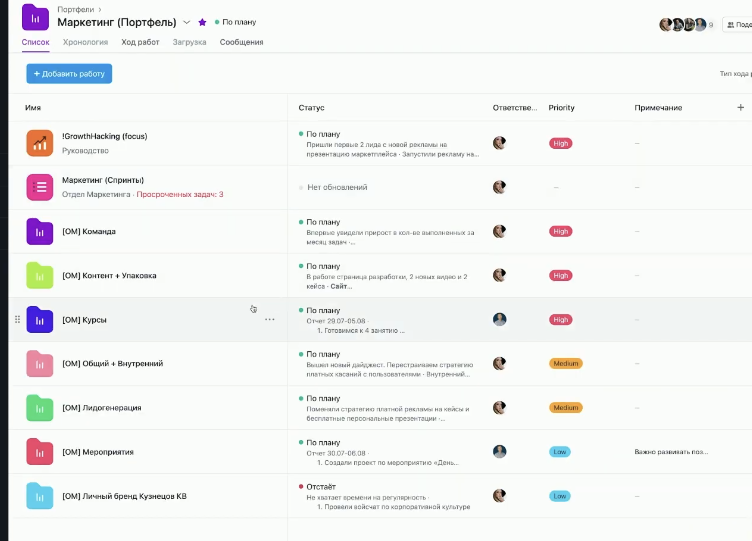
Task: Switch to the Список tab
Action: tap(35, 42)
